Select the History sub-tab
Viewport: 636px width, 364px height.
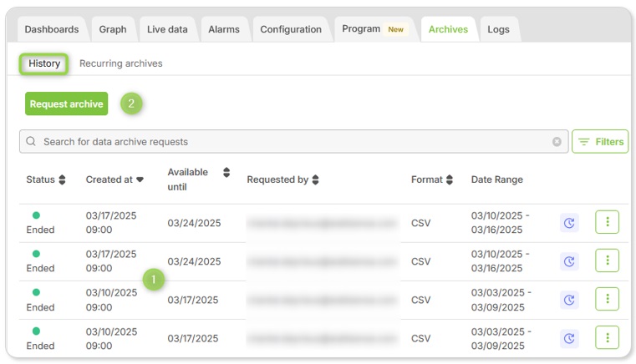(x=43, y=63)
